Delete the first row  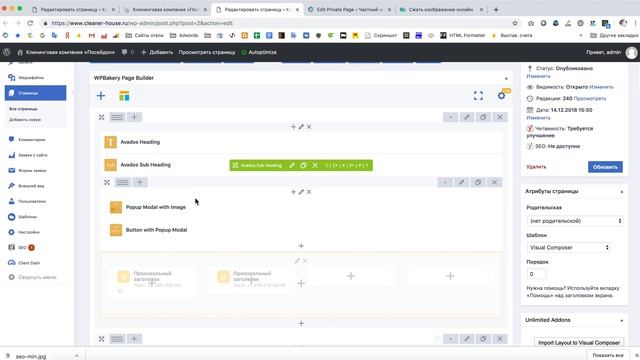pyautogui.click(x=500, y=117)
